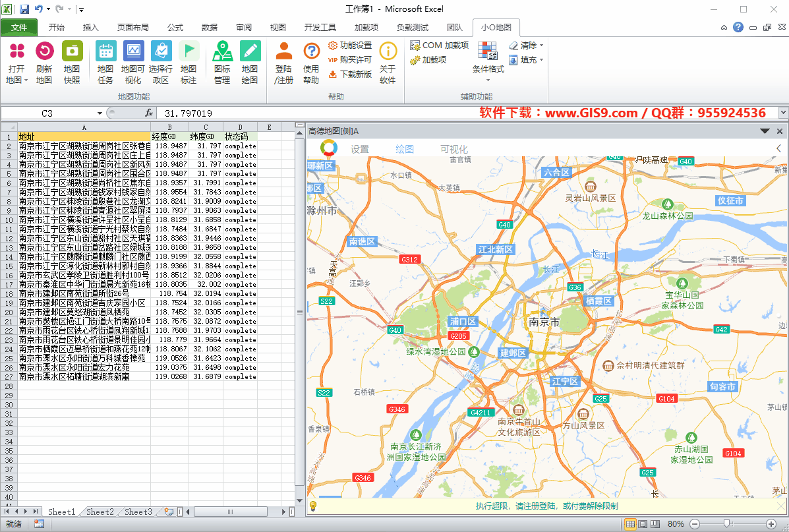Select the 可视化 tab in map panel
The image size is (789, 532).
click(x=454, y=149)
